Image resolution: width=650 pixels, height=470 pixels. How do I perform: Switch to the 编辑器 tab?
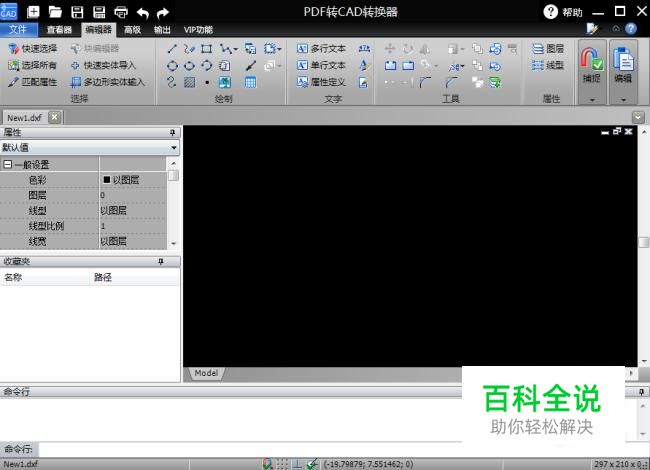(98, 29)
